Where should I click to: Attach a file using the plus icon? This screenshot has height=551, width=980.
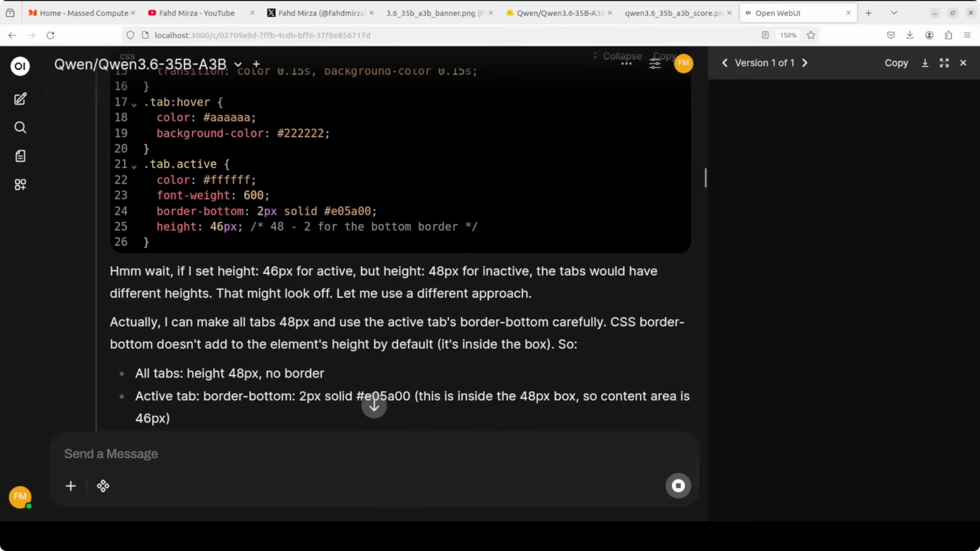point(70,486)
